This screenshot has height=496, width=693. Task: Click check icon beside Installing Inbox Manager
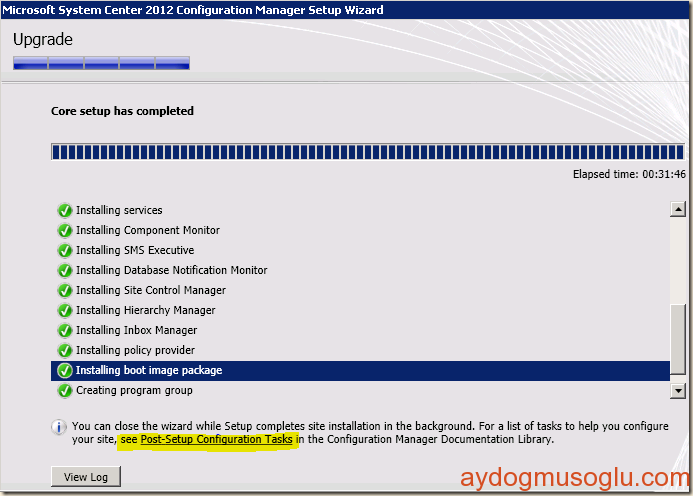point(65,330)
